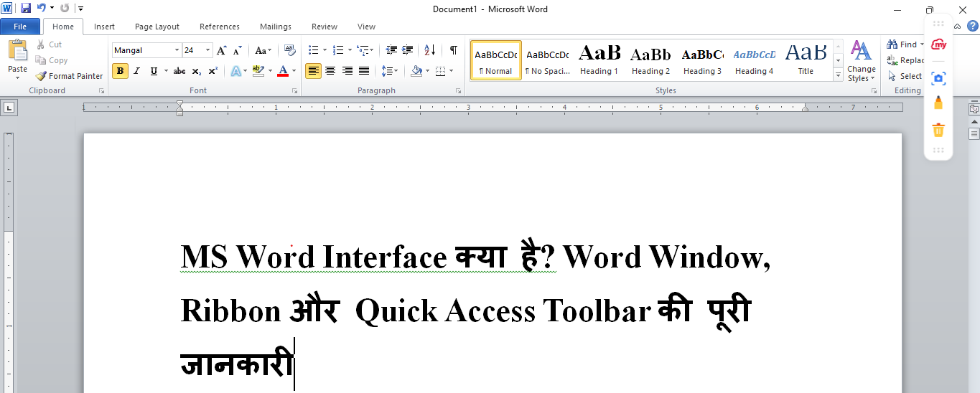Click the Copy button
This screenshot has width=980, height=393.
52,60
